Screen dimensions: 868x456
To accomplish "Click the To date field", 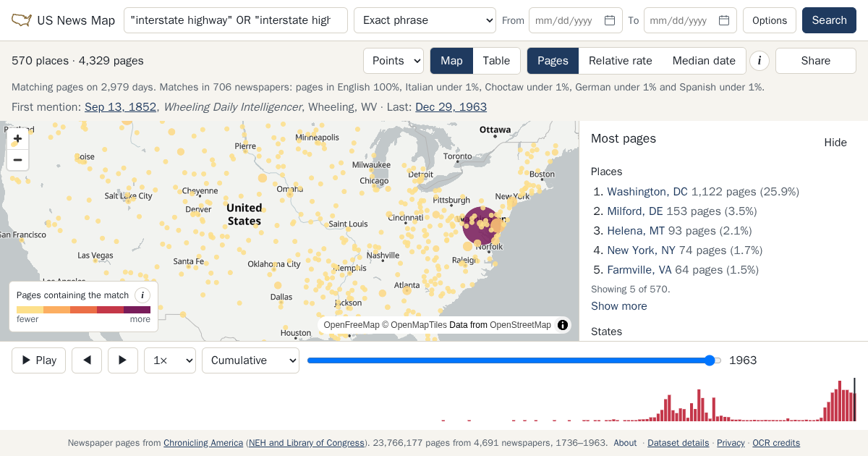I will point(690,20).
